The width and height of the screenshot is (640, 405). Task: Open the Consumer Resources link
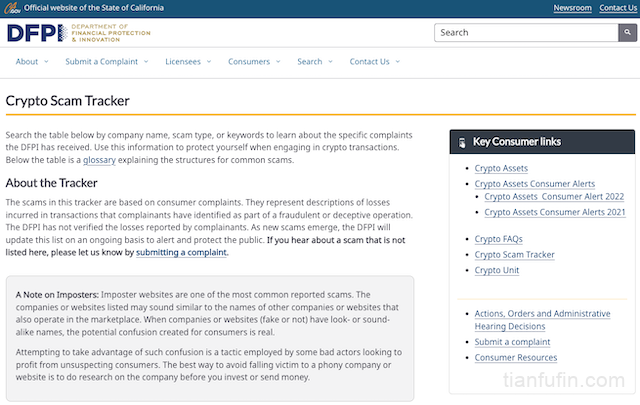tap(516, 358)
